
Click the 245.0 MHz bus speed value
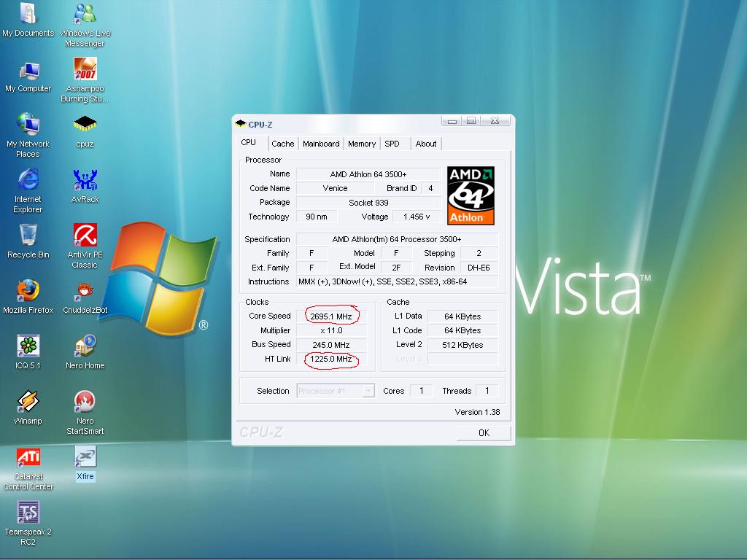coord(331,345)
